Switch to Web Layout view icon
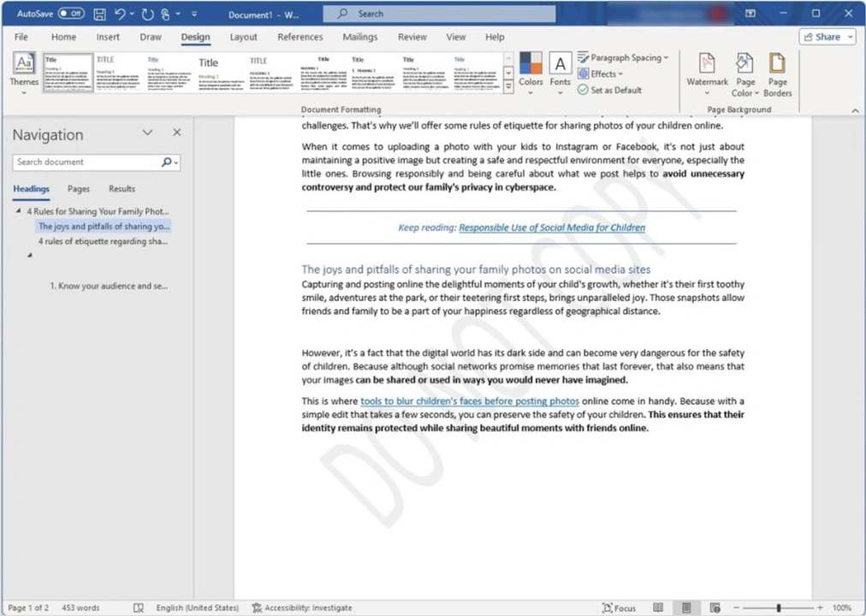866x616 pixels. pos(715,607)
